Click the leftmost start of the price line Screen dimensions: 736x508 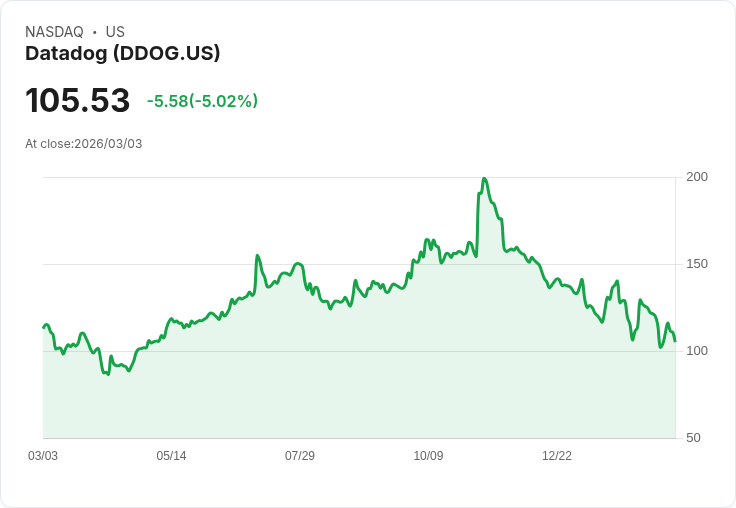pyautogui.click(x=44, y=327)
